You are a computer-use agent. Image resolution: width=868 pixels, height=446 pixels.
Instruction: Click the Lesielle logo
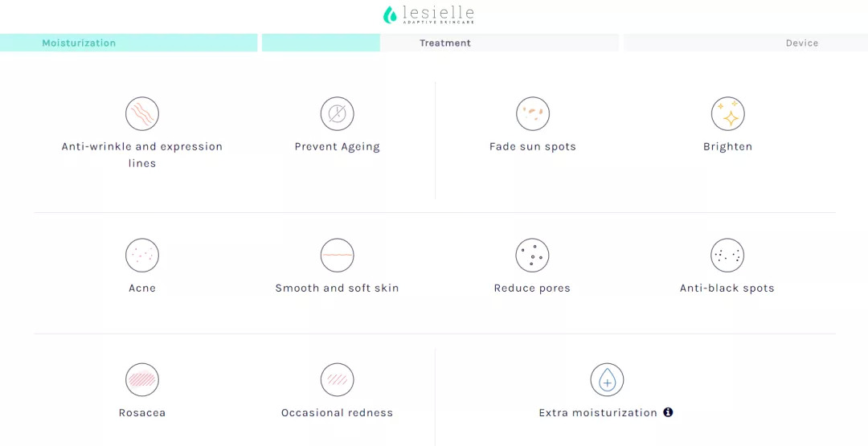click(428, 14)
